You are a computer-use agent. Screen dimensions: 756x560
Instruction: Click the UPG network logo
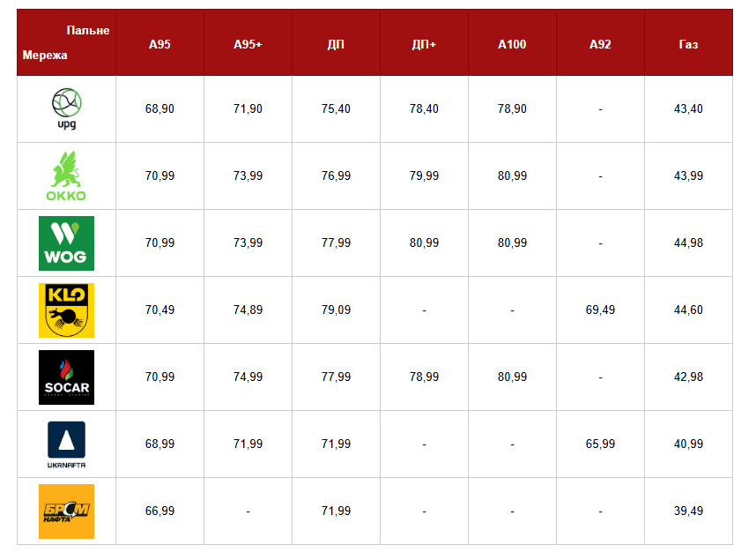[66, 109]
